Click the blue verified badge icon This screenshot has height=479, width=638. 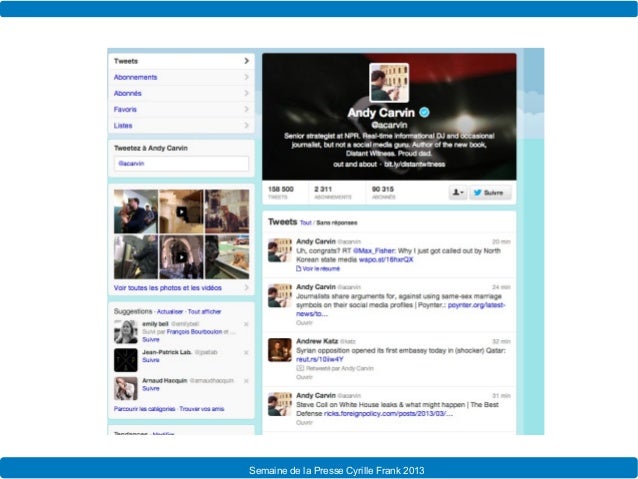click(424, 112)
